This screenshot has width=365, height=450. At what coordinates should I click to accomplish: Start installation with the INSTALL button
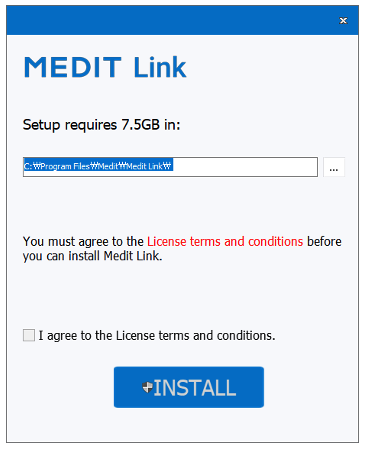pyautogui.click(x=189, y=387)
